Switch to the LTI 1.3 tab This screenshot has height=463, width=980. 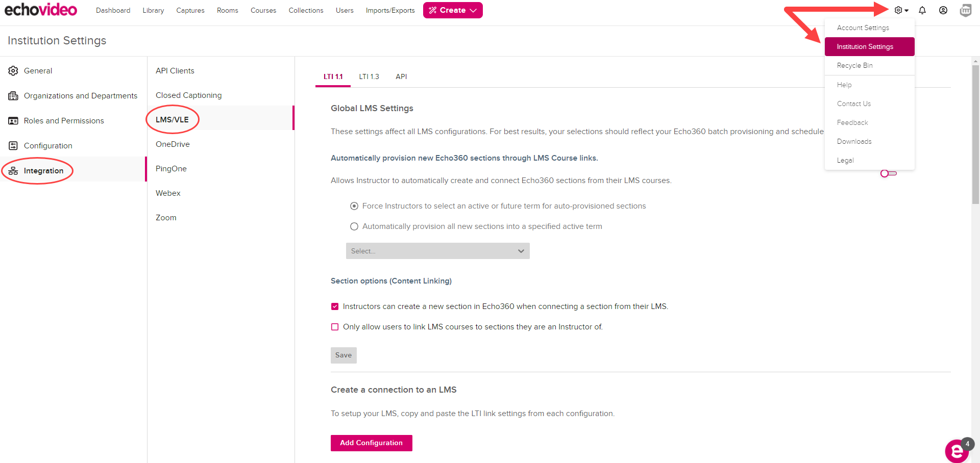[369, 76]
